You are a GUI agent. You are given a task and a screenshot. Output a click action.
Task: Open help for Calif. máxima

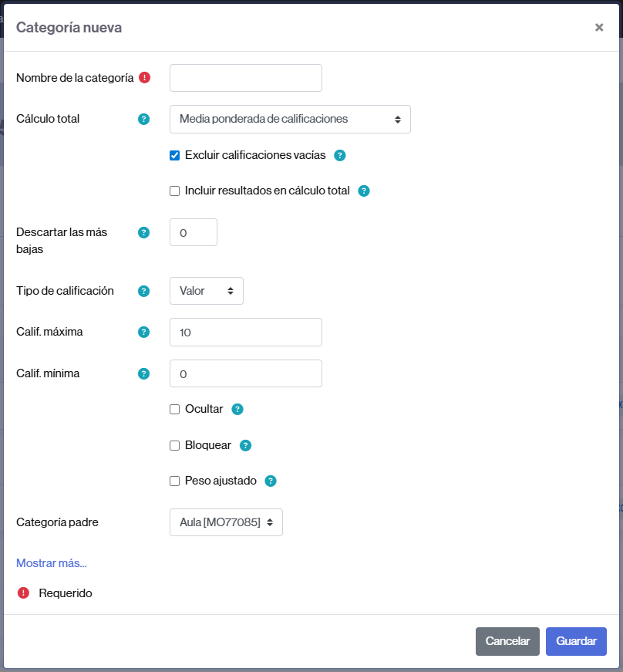[x=143, y=333]
